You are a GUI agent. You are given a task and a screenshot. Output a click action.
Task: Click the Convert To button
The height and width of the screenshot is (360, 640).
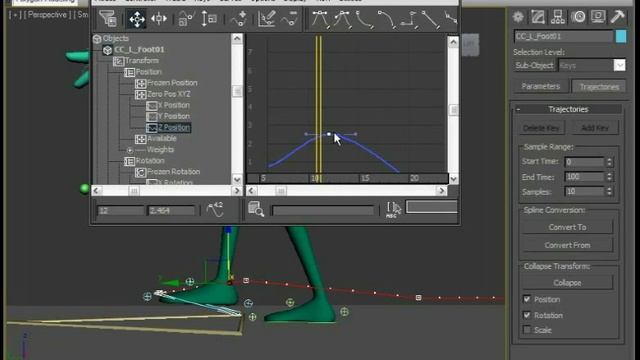[567, 227]
